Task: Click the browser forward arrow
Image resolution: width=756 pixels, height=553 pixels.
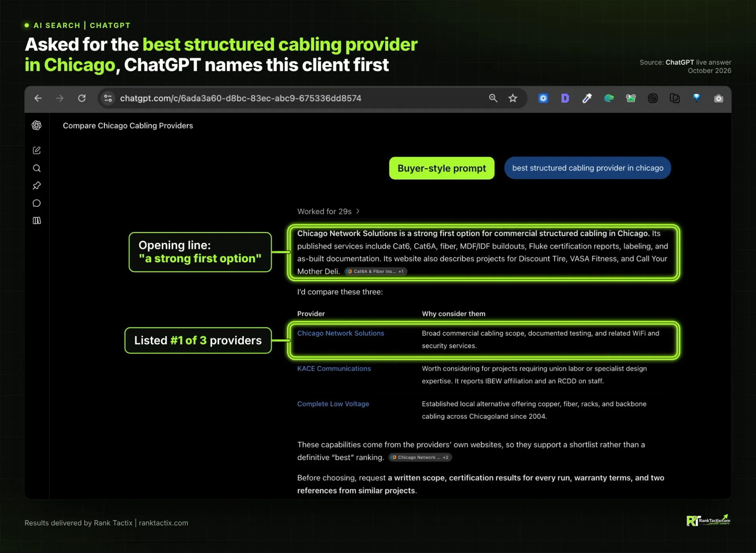Action: [x=60, y=98]
